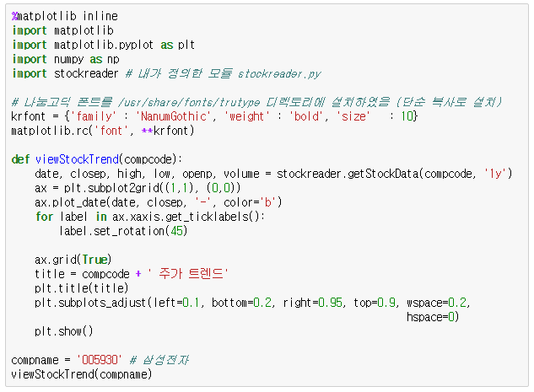
Task: Click the plt.title(title) line
Action: [81, 288]
